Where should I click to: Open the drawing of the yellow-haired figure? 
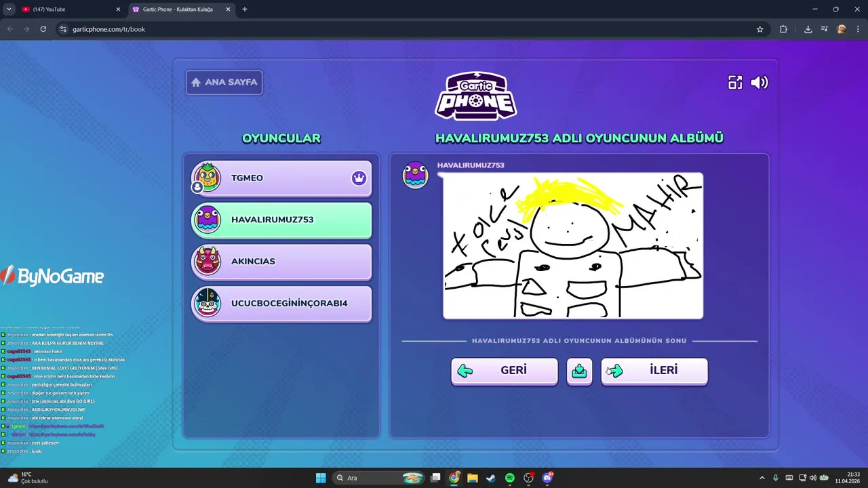click(x=573, y=245)
